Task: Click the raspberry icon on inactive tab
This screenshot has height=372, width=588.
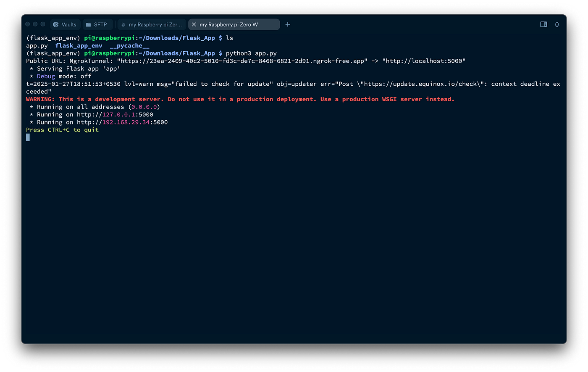Action: (123, 25)
